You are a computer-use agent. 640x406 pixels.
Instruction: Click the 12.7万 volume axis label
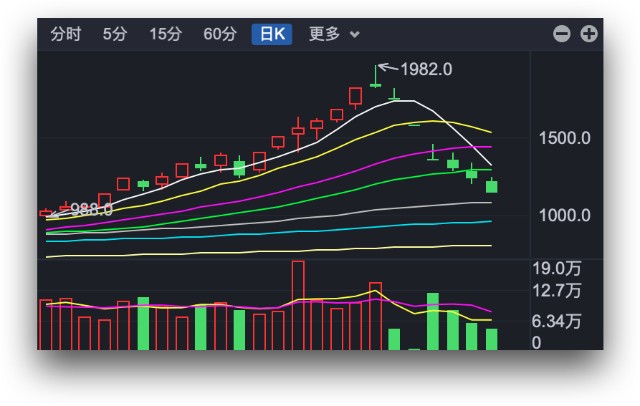(556, 291)
